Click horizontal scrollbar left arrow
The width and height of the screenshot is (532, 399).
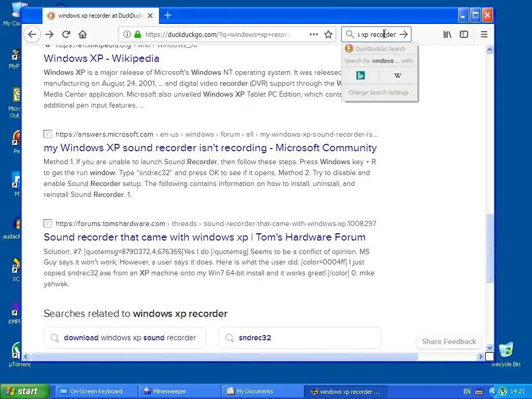pyautogui.click(x=26, y=356)
